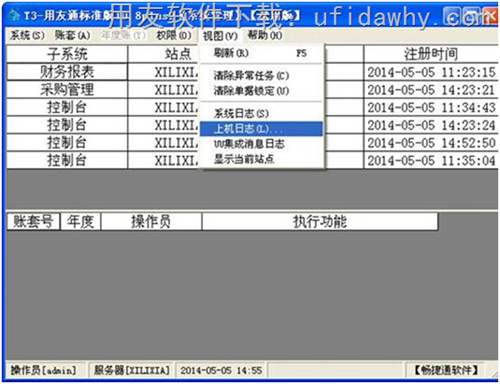This screenshot has width=500, height=384.
Task: Click the T3 application icon in title bar
Action: (x=14, y=15)
